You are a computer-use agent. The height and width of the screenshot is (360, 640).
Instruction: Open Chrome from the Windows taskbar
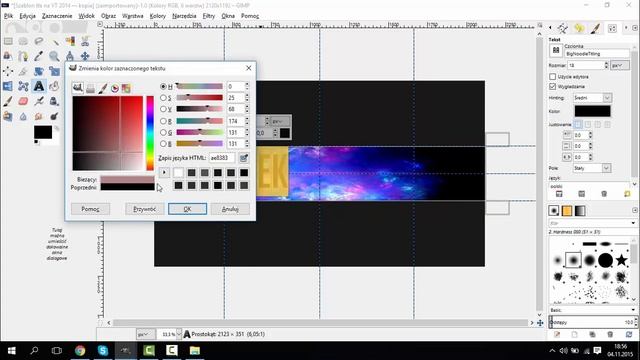80,351
